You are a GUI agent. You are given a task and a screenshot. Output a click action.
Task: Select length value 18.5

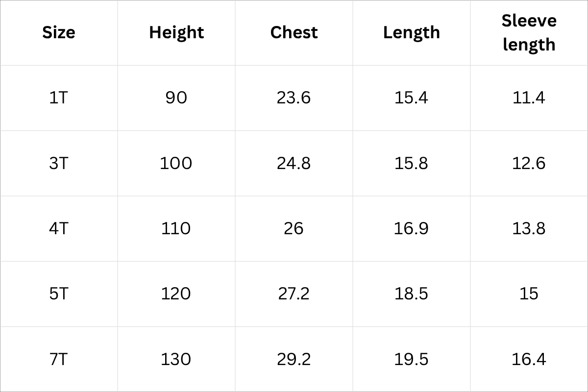pyautogui.click(x=412, y=294)
